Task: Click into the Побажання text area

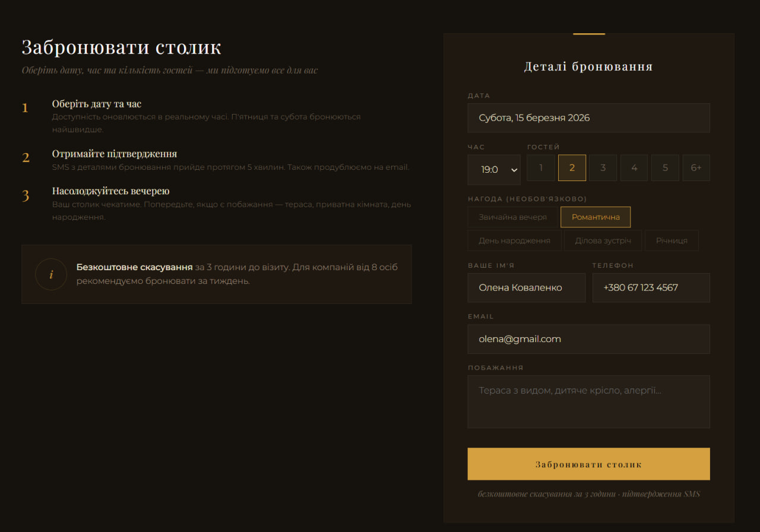Action: click(588, 401)
